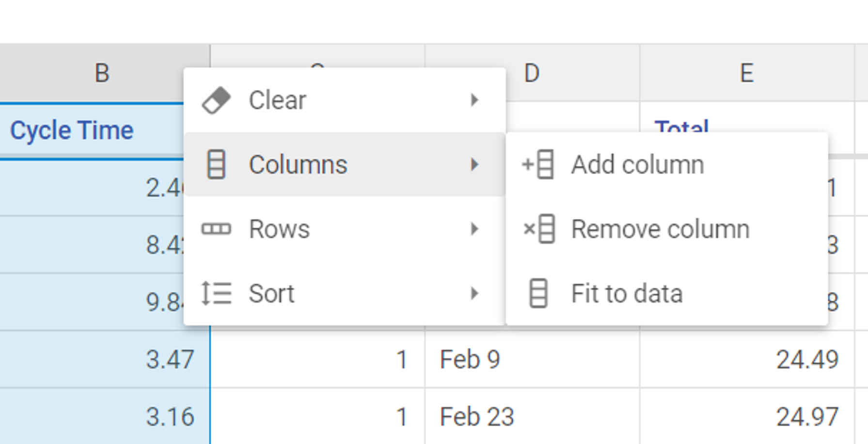
Task: Click column D header
Action: coord(532,73)
